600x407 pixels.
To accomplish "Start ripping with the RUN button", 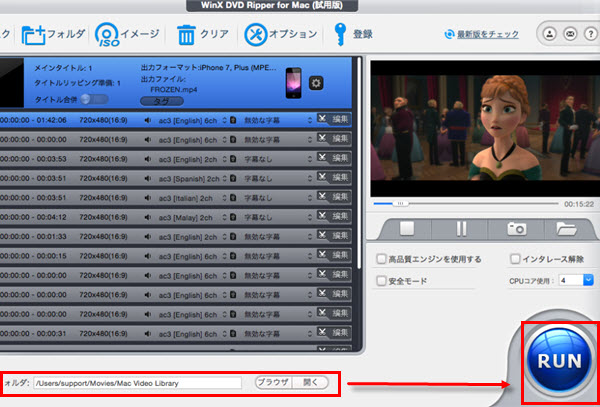I will click(x=560, y=361).
